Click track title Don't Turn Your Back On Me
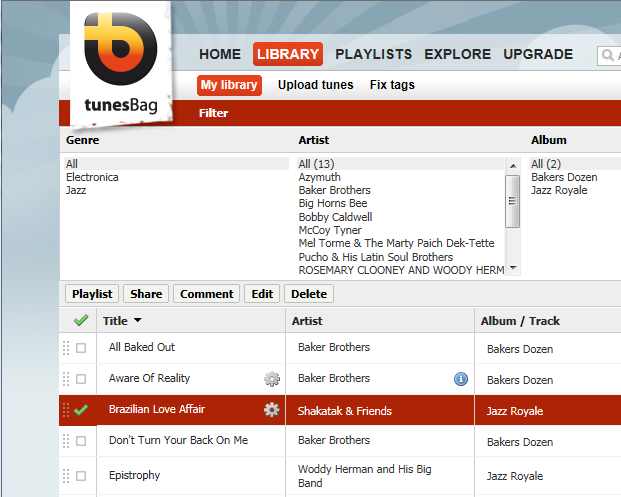The image size is (621, 497). [178, 440]
